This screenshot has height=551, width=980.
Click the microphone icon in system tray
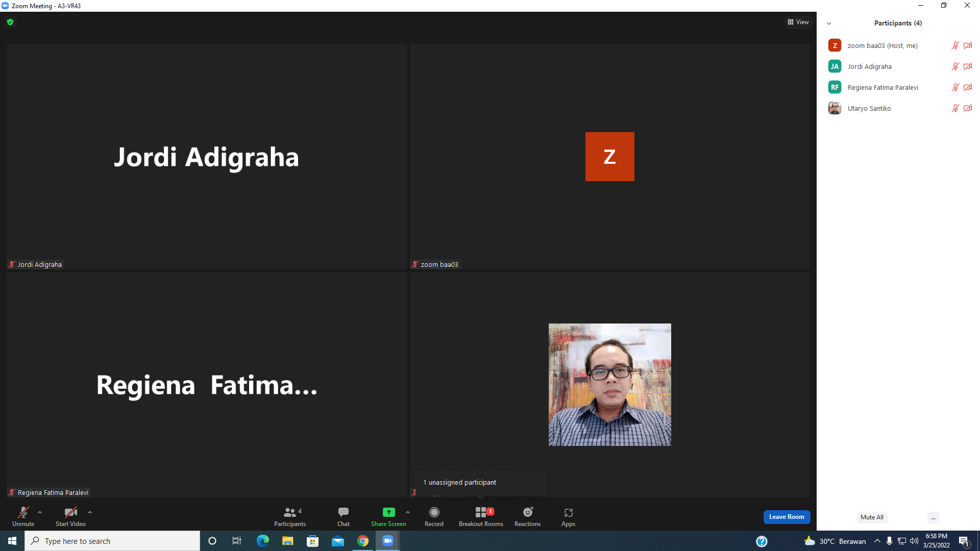tap(890, 541)
